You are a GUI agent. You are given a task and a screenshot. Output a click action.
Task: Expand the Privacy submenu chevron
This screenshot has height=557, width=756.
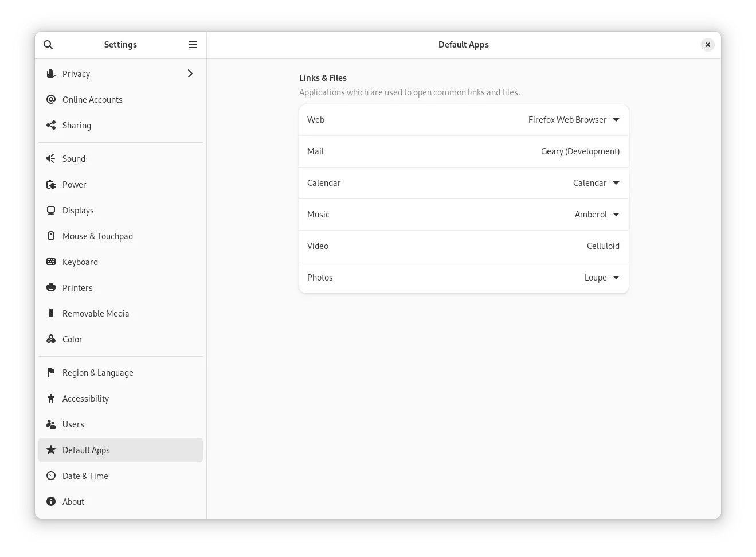coord(190,73)
